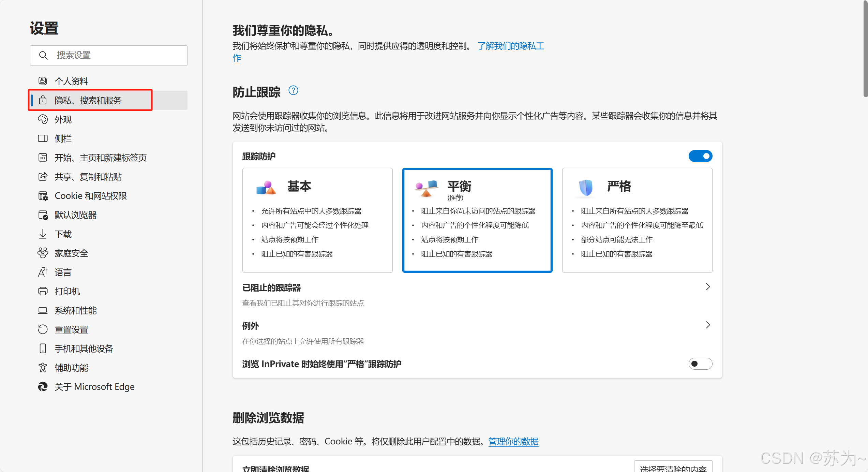Click the palette icon next to 外观
The image size is (868, 472).
[43, 119]
